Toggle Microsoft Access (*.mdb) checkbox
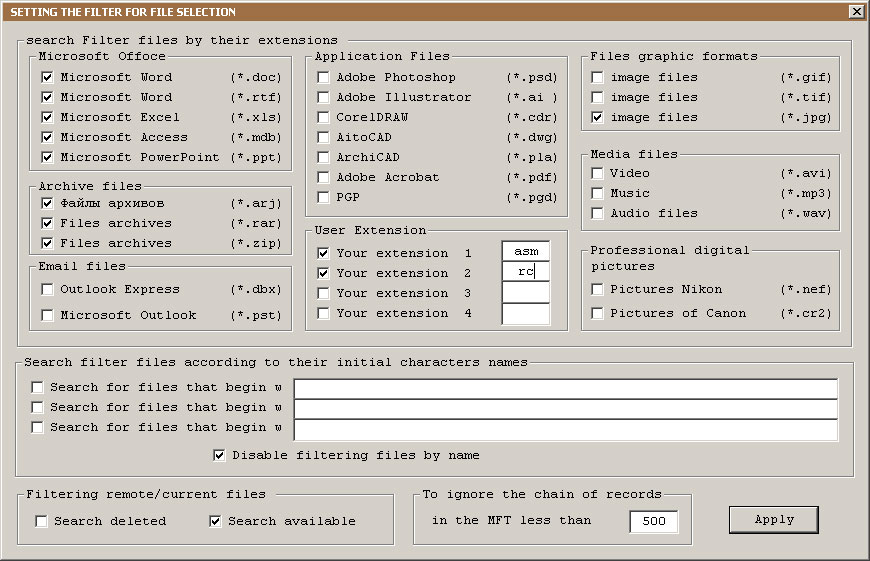Image resolution: width=870 pixels, height=561 pixels. tap(47, 137)
